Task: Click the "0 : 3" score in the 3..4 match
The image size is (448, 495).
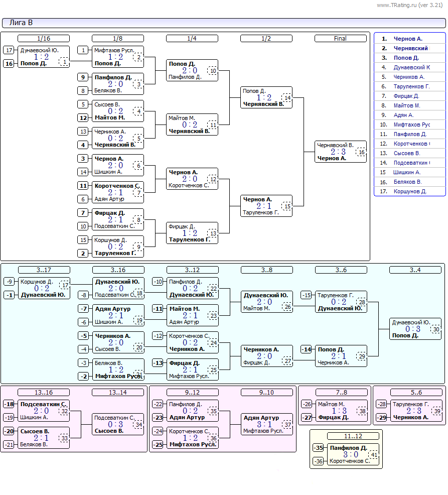Action: coord(413,329)
